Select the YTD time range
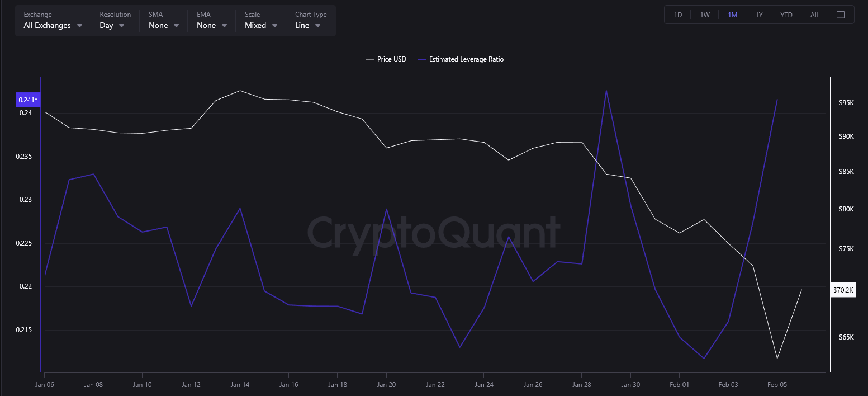The height and width of the screenshot is (396, 868). coord(786,15)
